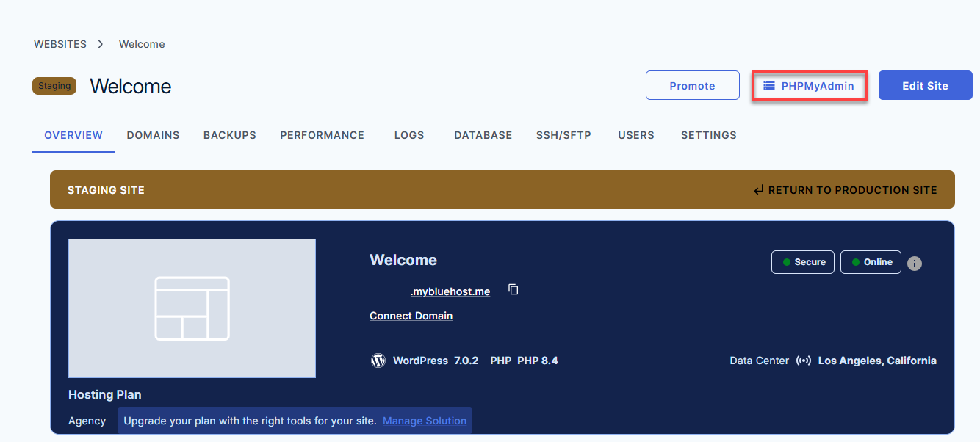Open the Backups tab
The width and height of the screenshot is (980, 442).
(x=230, y=135)
